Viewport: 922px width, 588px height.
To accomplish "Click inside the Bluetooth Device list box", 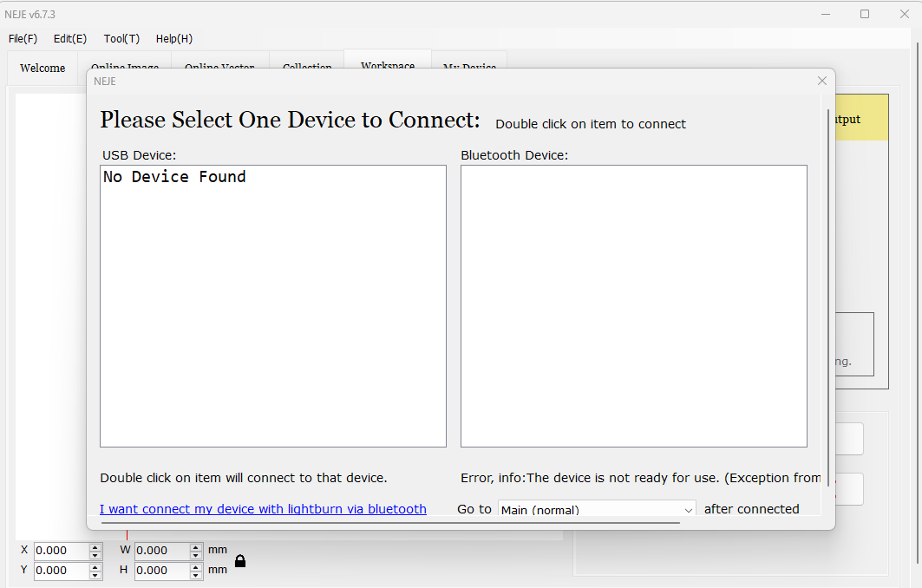I will tap(634, 306).
